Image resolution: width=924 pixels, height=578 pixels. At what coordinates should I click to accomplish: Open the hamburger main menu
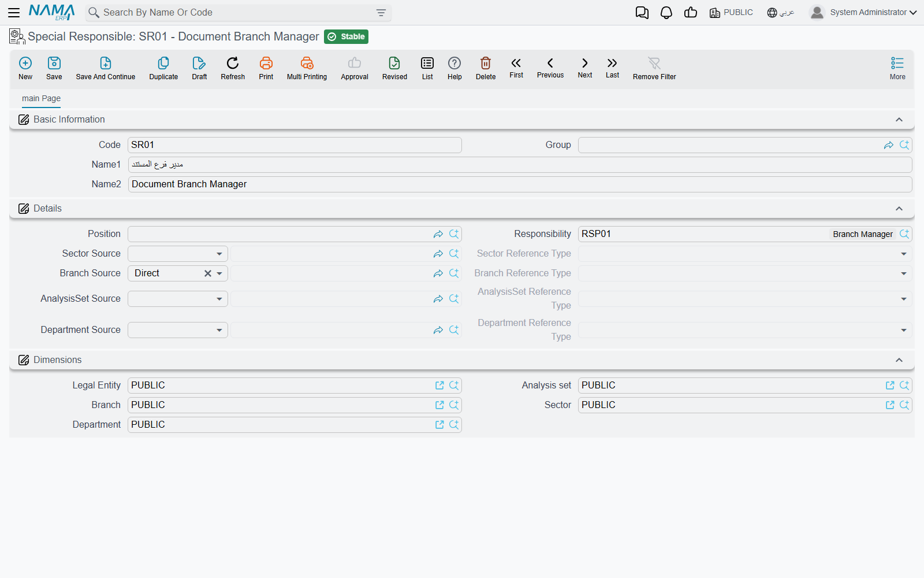tap(14, 12)
